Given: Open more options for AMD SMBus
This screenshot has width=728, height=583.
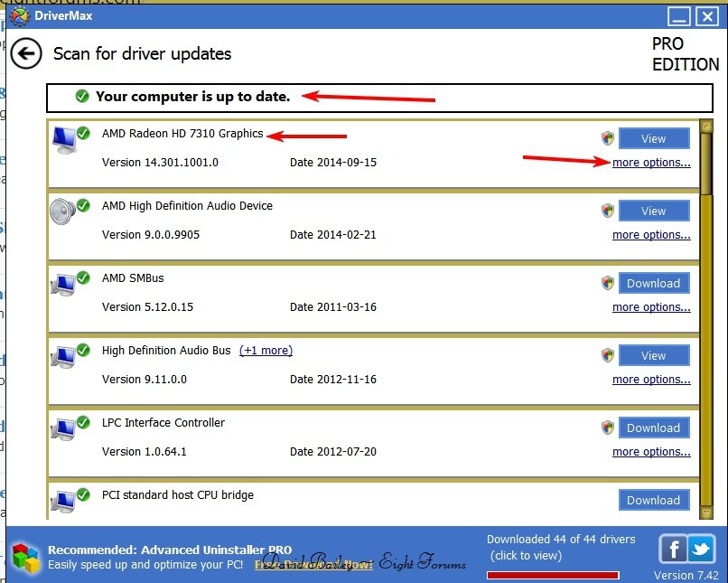Looking at the screenshot, I should 651,307.
